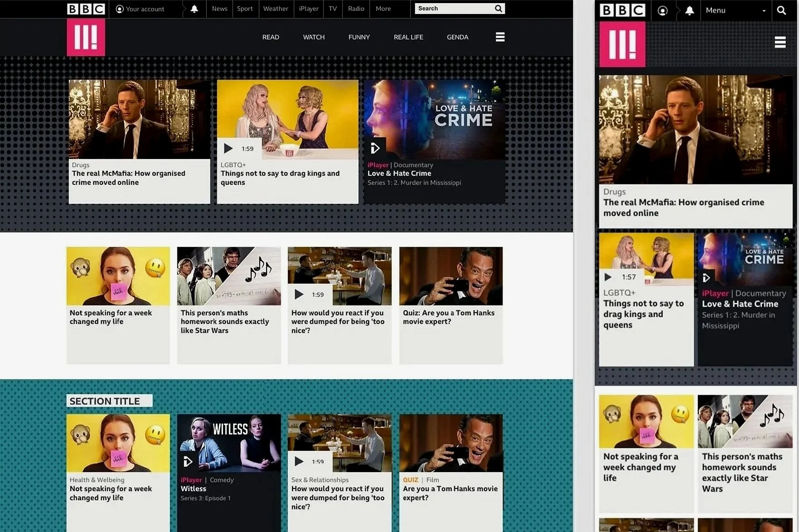Open mobile 'This person's maths homework' headline
Image resolution: width=799 pixels, height=532 pixels.
742,473
